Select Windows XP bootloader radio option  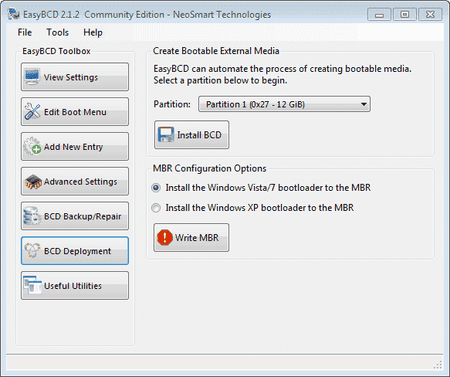156,208
